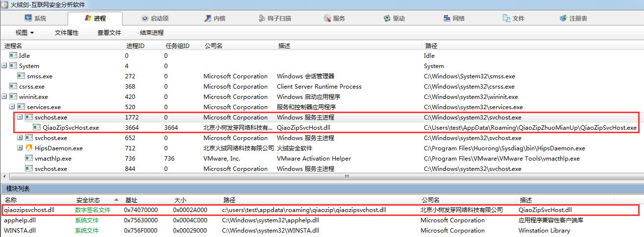Click the services.exe process icon
Image resolution: width=644 pixels, height=237 pixels.
coord(21,107)
